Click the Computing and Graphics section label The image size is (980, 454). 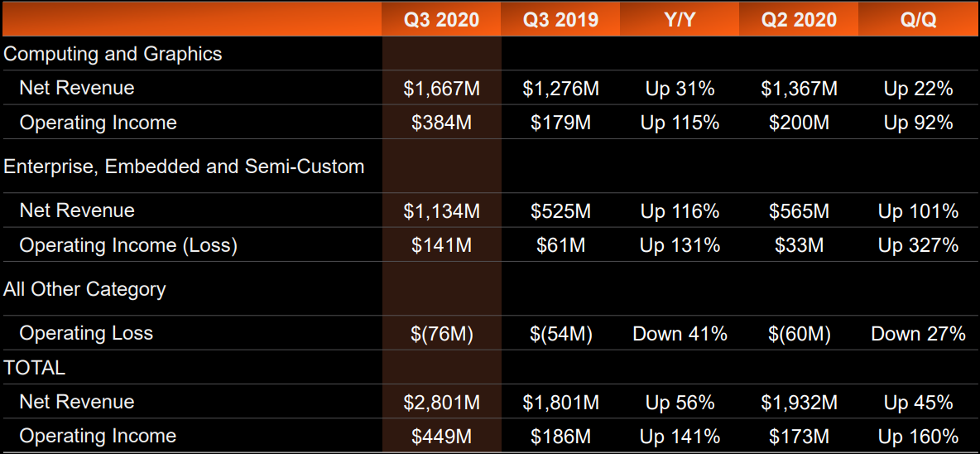click(x=113, y=54)
